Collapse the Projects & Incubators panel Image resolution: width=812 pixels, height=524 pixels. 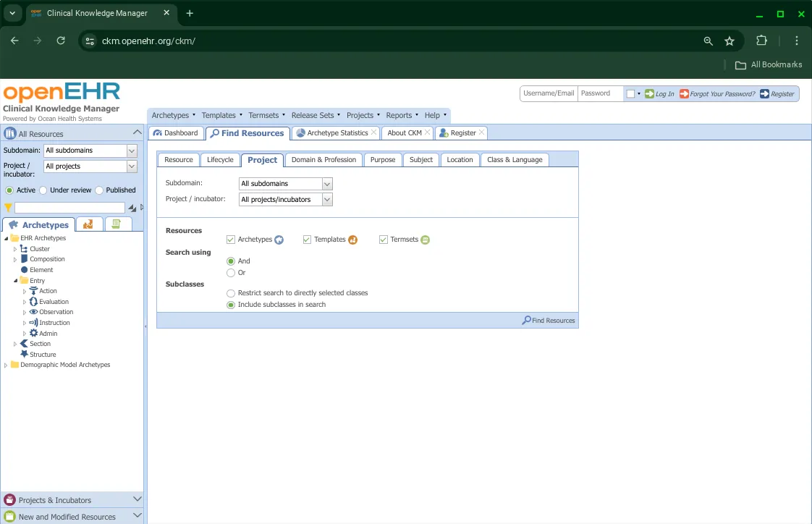click(137, 499)
